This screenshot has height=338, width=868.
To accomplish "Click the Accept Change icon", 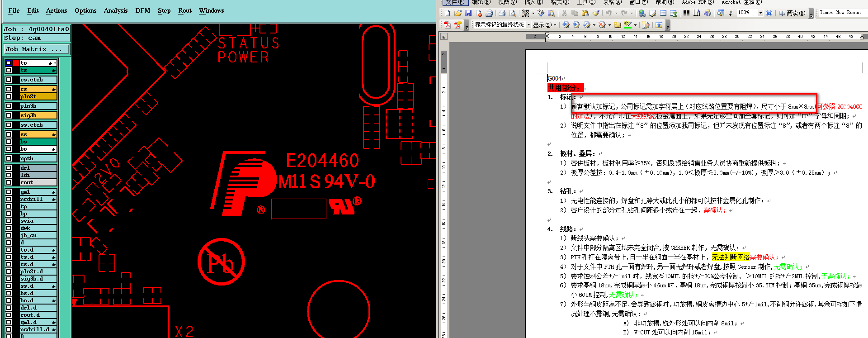I will 587,25.
